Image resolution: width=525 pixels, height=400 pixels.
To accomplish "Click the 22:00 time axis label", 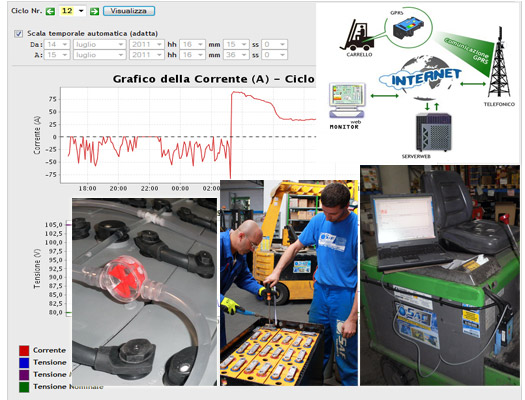I will click(x=149, y=188).
